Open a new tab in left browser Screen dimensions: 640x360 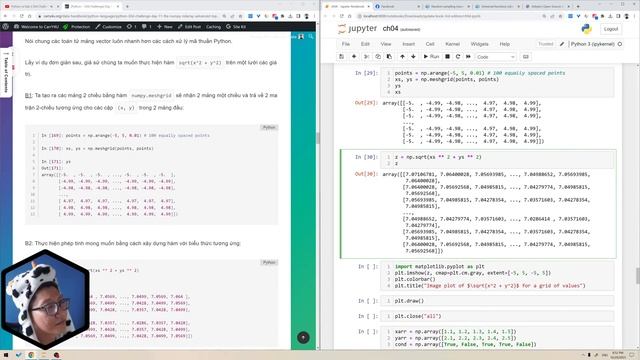127,7
